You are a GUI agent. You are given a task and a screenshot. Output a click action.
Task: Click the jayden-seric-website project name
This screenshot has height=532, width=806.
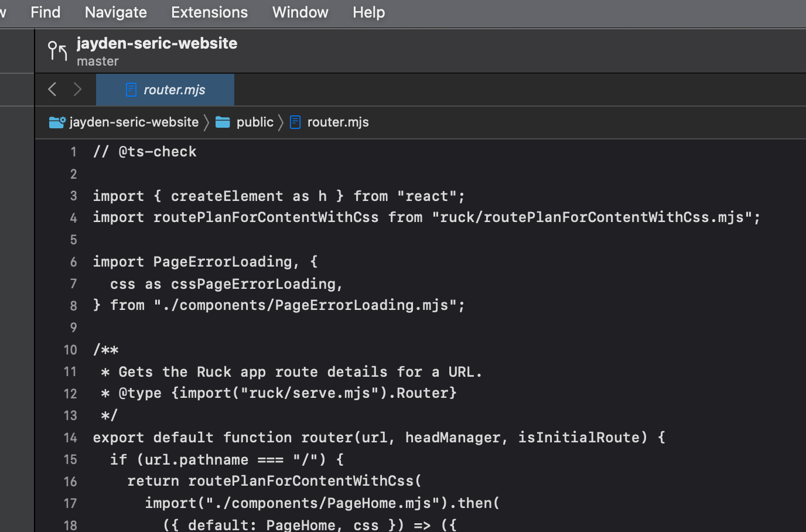(x=157, y=43)
